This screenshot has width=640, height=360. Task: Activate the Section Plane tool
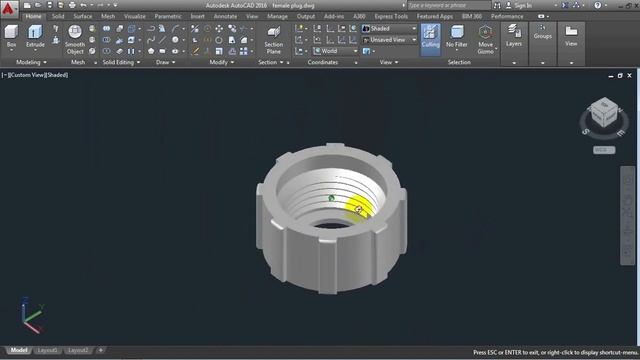pyautogui.click(x=273, y=40)
